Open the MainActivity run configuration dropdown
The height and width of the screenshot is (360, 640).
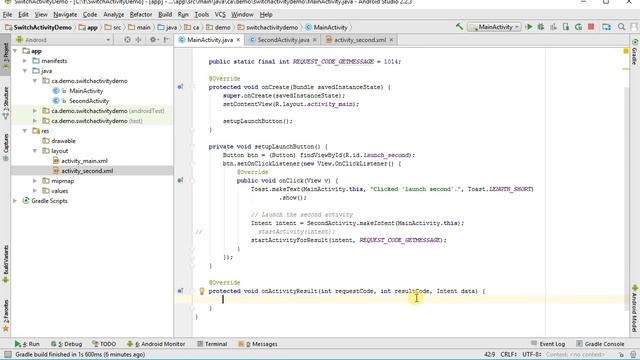(494, 27)
